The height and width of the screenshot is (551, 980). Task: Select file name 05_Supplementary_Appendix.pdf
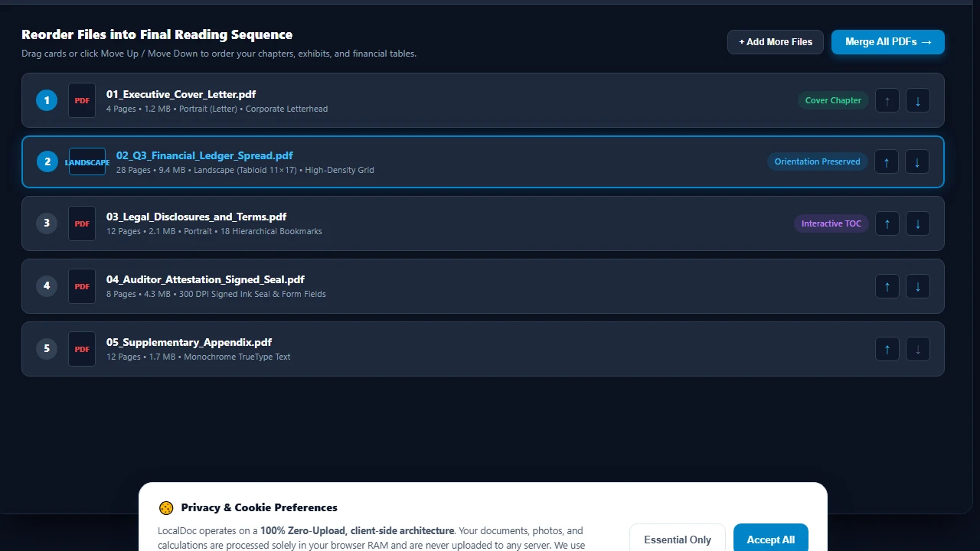tap(189, 342)
